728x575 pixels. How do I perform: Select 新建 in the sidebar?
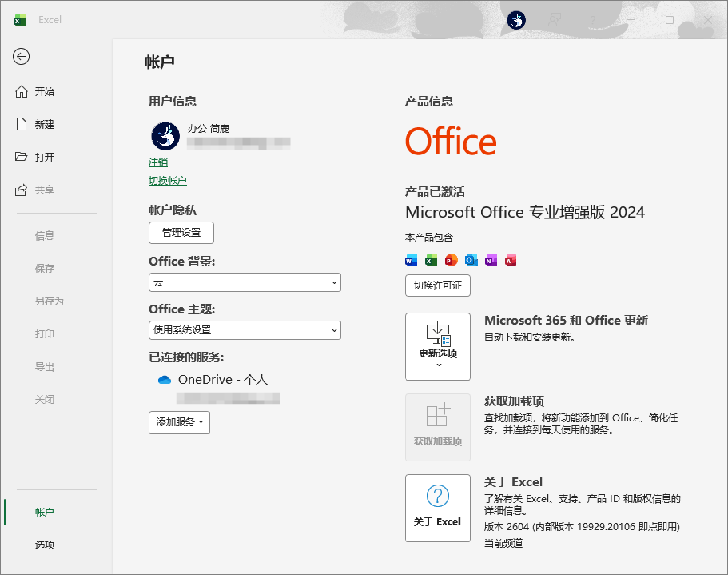(45, 125)
